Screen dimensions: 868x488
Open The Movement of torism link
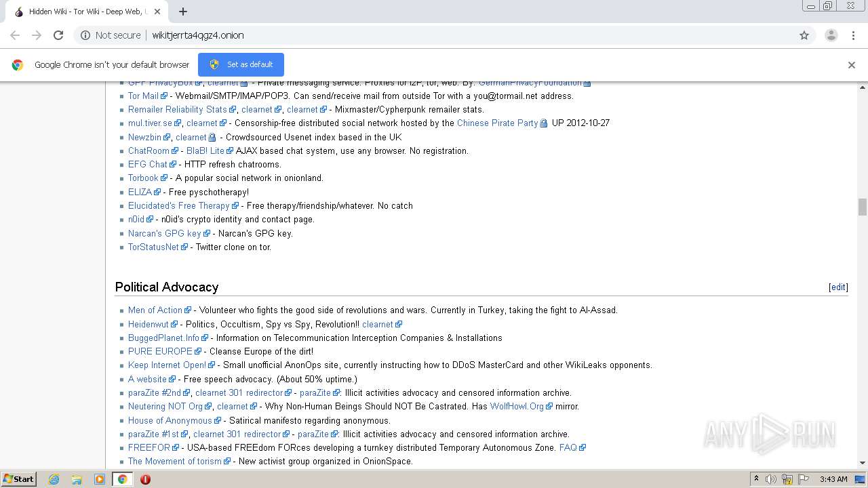pos(174,461)
